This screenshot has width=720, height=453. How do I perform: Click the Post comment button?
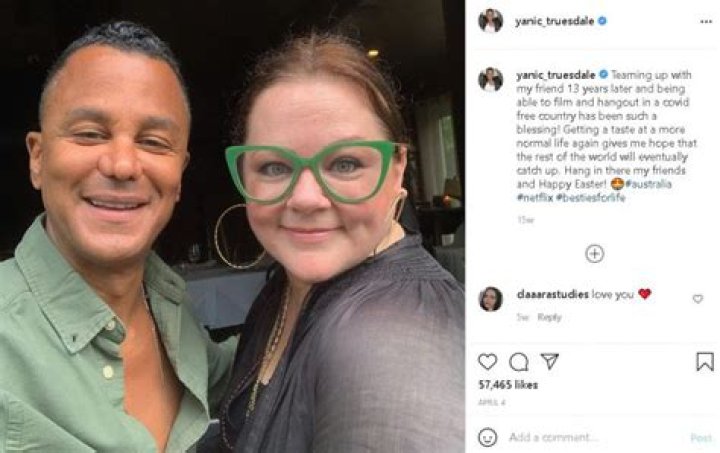pyautogui.click(x=701, y=437)
